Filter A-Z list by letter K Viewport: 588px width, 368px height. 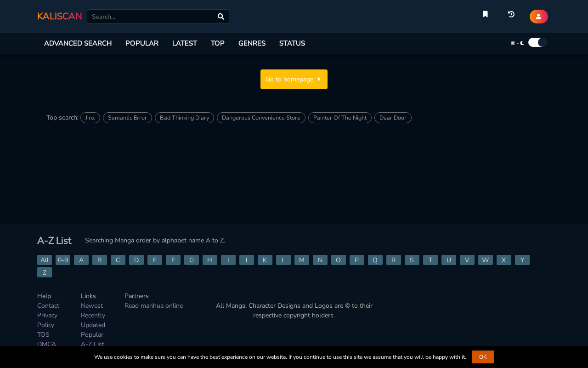[x=265, y=260]
